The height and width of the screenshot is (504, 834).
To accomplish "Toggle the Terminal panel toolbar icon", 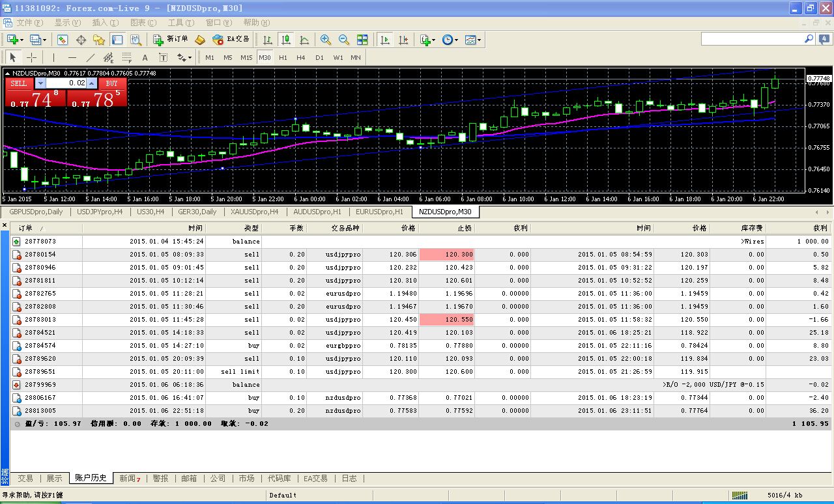I will [117, 40].
